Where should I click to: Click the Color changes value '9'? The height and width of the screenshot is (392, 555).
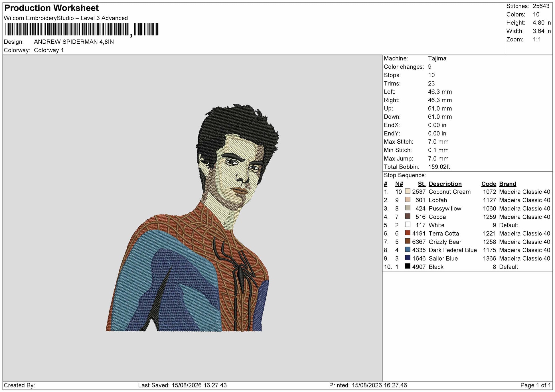tap(430, 67)
